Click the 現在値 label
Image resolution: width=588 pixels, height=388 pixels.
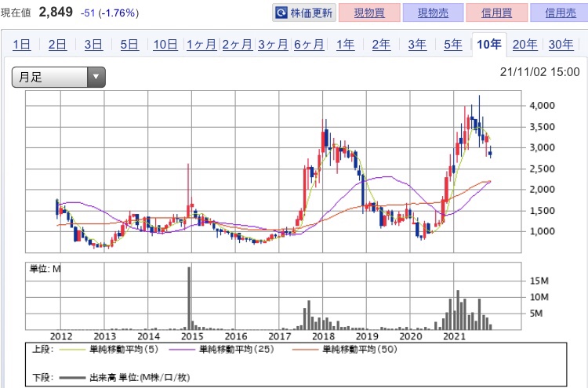16,13
